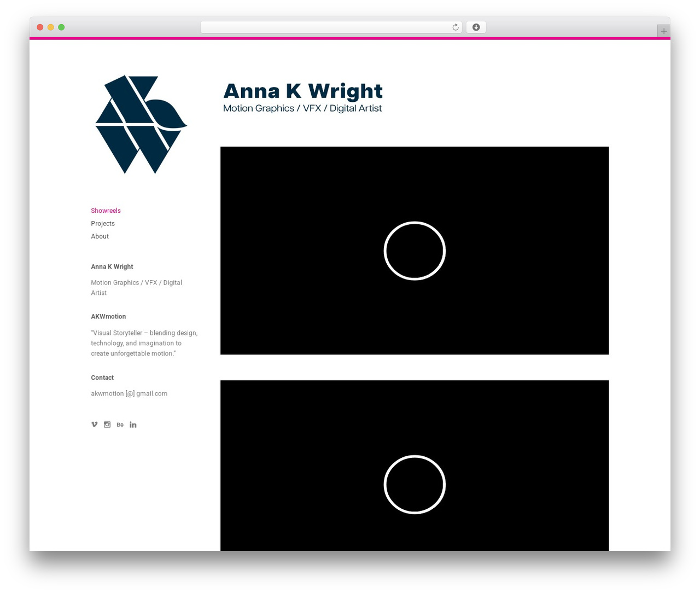Click the browser download arrow icon
700x593 pixels.
[x=476, y=27]
